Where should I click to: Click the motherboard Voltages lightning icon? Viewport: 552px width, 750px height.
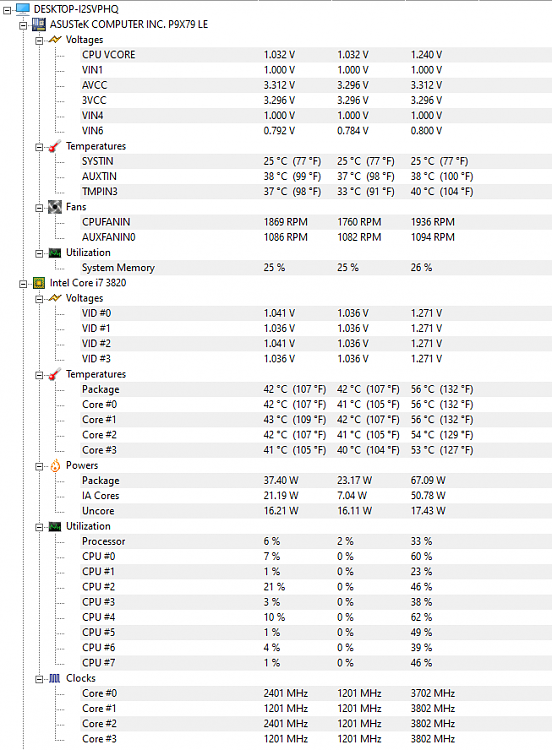[55, 40]
